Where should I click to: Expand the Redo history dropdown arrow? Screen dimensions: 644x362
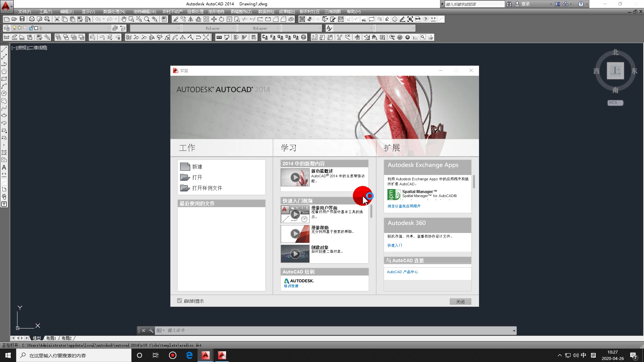[x=116, y=19]
